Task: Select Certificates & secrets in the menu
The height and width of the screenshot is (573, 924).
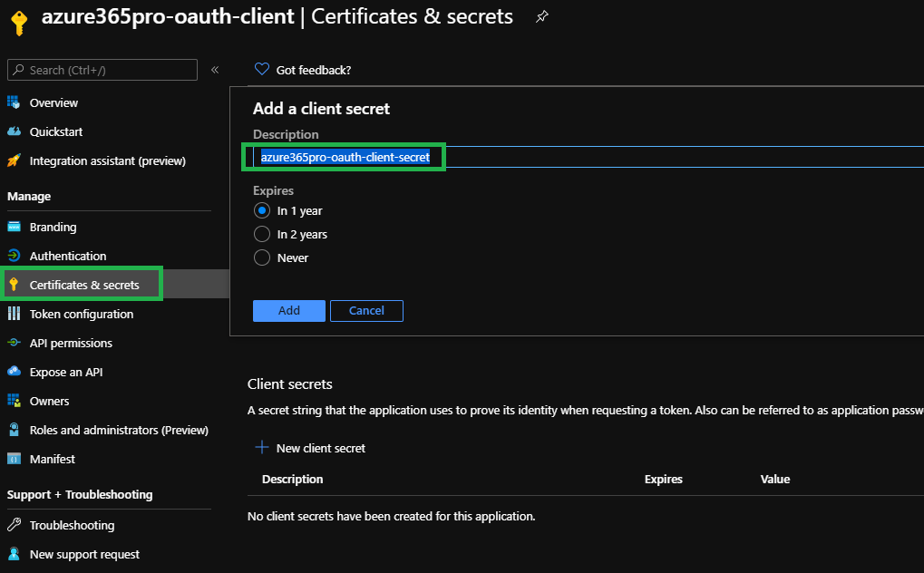Action: (x=84, y=285)
